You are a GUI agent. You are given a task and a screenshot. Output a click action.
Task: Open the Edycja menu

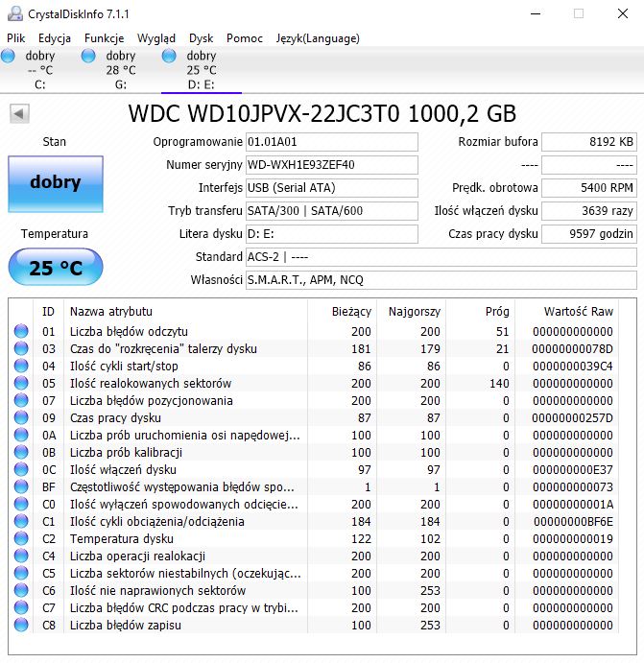tap(55, 38)
